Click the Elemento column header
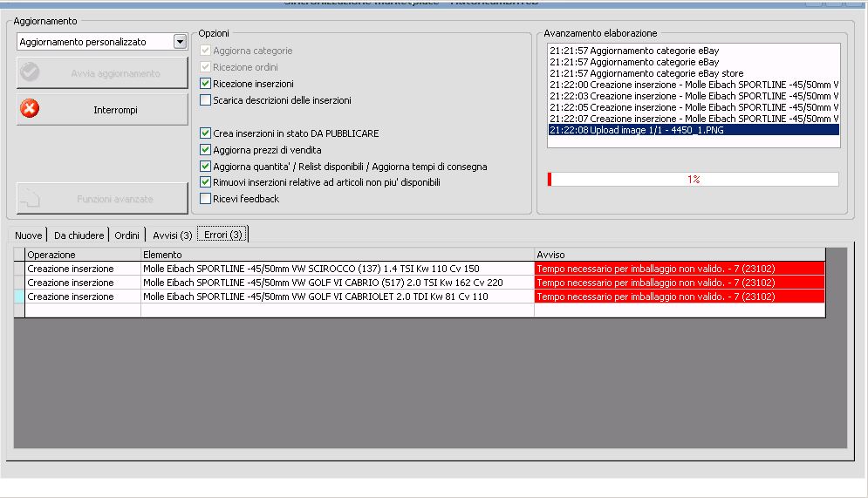This screenshot has height=498, width=868. tap(338, 255)
